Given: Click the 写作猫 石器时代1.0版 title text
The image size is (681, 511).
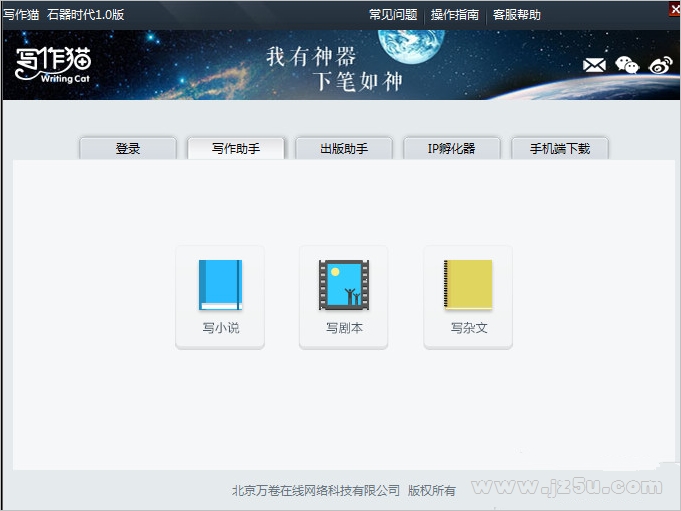Looking at the screenshot, I should (63, 14).
